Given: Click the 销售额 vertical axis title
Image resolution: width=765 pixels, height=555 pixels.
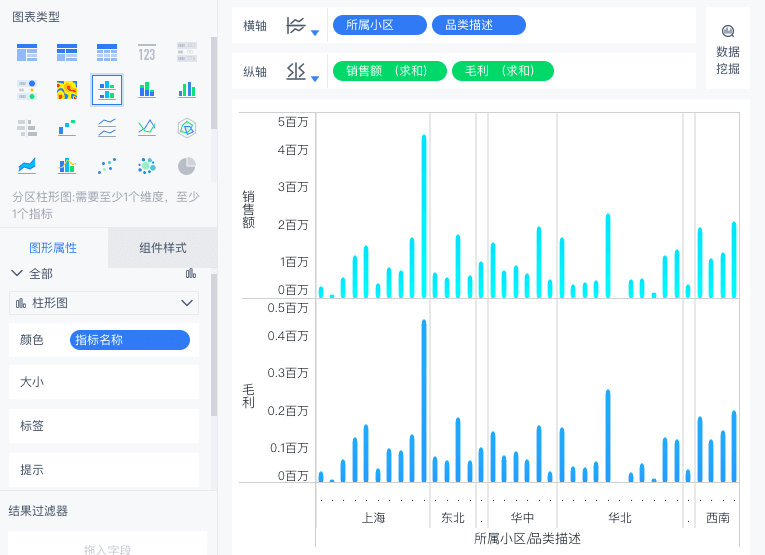Looking at the screenshot, I should tap(248, 209).
